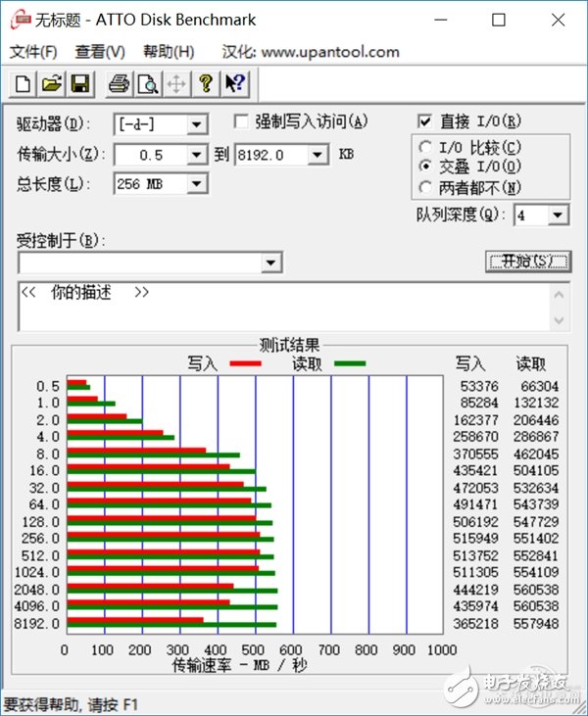This screenshot has width=588, height=716.
Task: Click inside the 你的描述 description text box
Action: point(284,308)
